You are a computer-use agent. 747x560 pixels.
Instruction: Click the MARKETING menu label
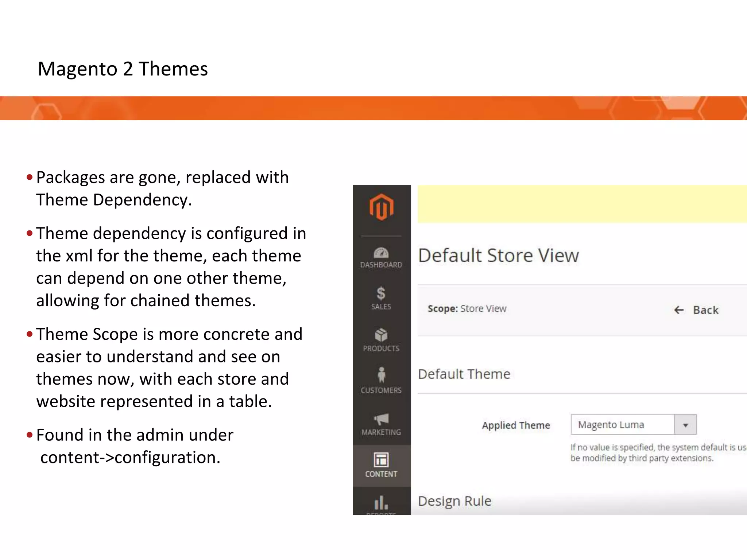[x=381, y=432]
